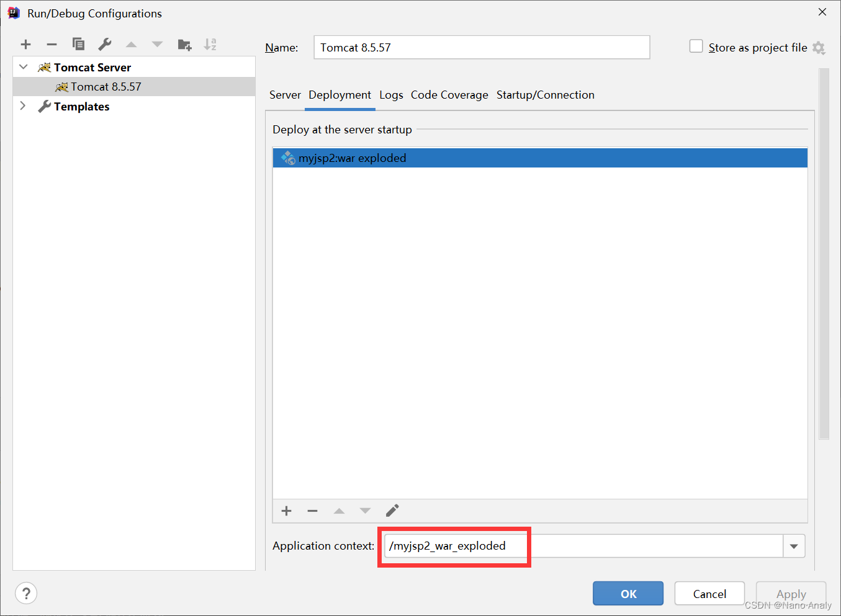Sort configurations alphabetically
Image resolution: width=841 pixels, height=616 pixels.
210,44
